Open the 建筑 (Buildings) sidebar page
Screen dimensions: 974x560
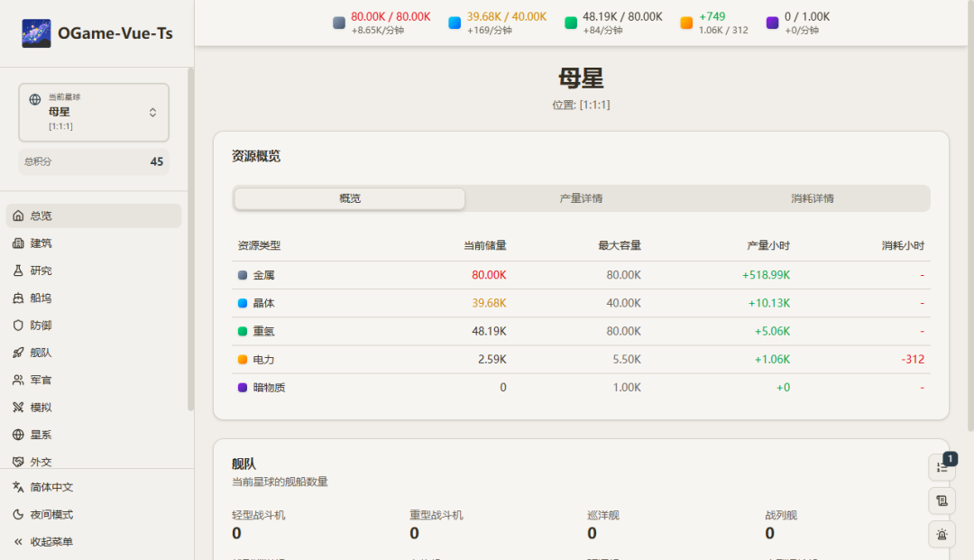pyautogui.click(x=41, y=243)
